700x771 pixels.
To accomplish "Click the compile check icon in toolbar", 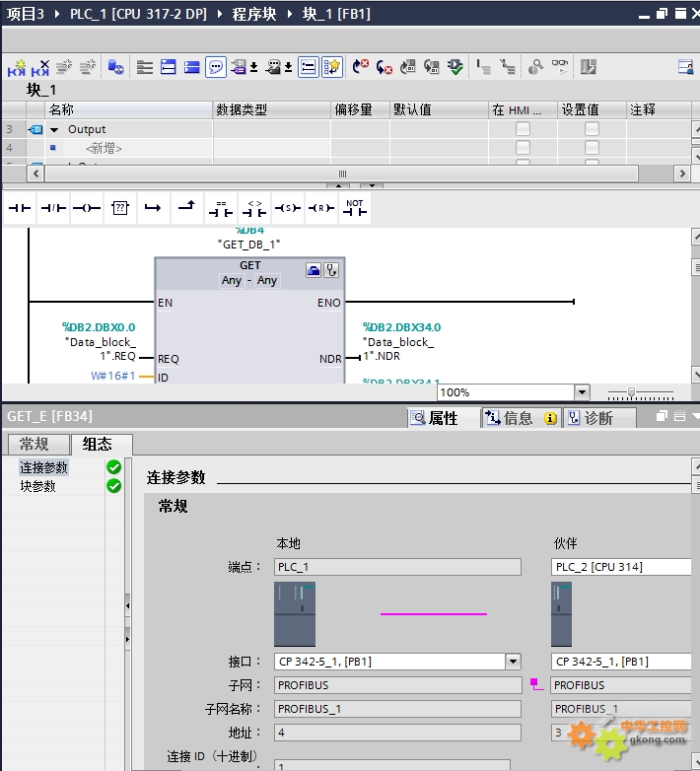I will pyautogui.click(x=455, y=67).
